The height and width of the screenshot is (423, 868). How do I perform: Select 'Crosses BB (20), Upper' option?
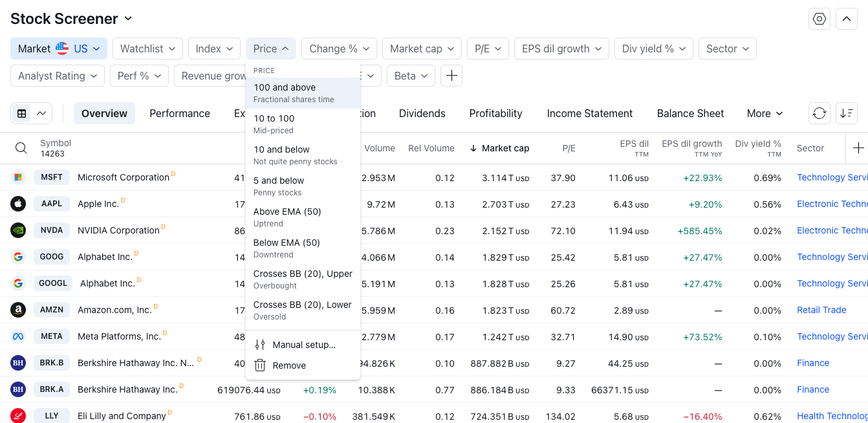point(303,279)
